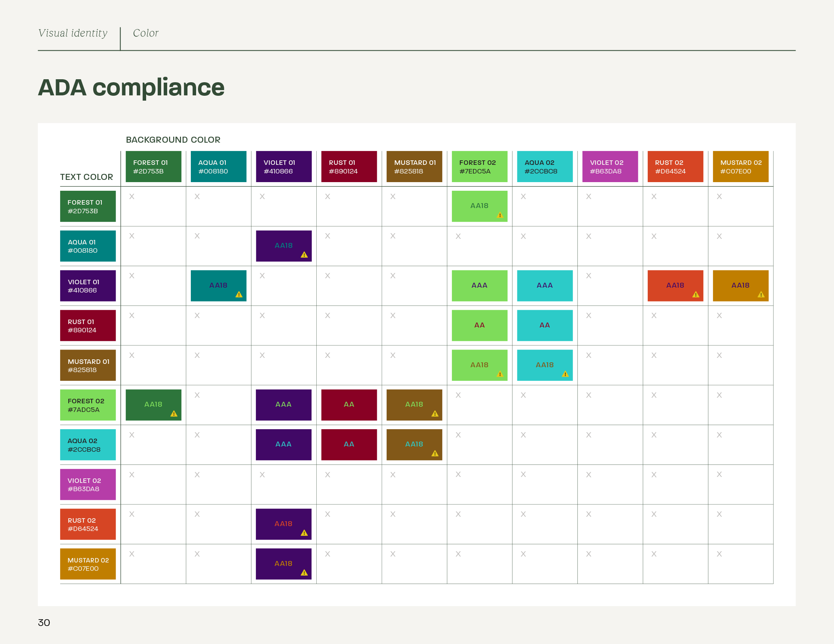Select the Mustard 02 #C07E00 background column swatch

741,166
